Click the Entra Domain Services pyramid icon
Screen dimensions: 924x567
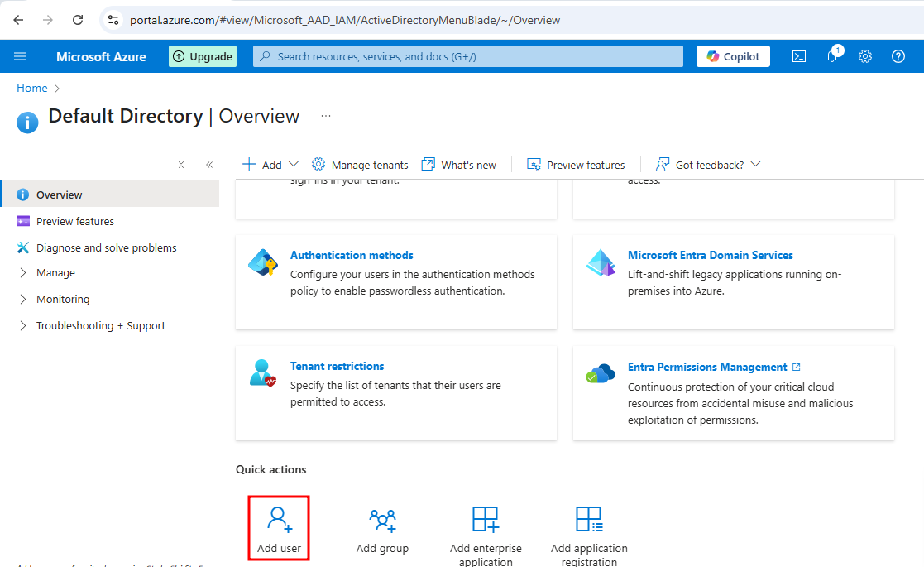(601, 262)
